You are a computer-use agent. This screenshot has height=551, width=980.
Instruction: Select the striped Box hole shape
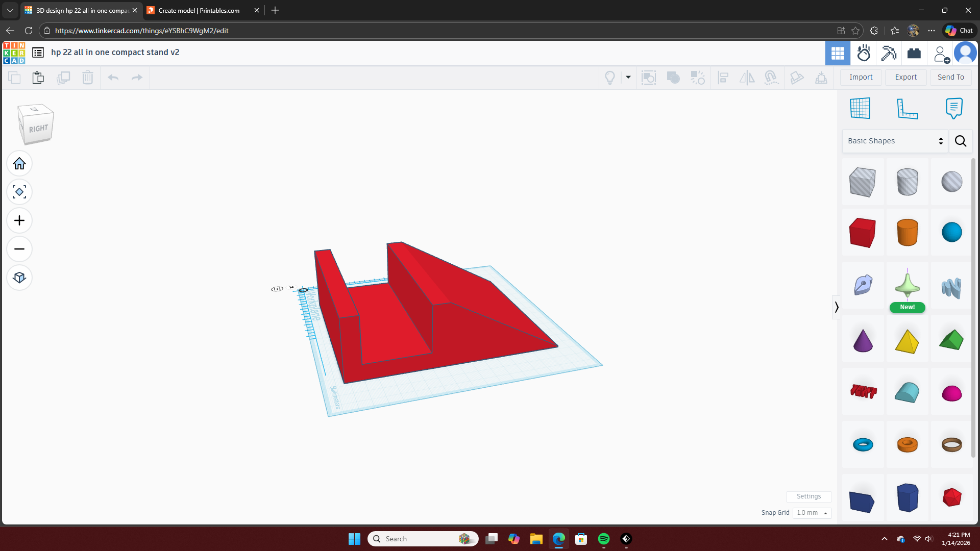[x=863, y=182]
